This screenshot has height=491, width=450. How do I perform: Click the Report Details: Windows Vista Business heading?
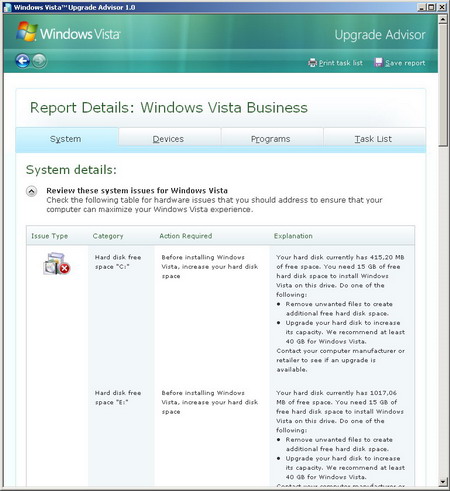tap(169, 108)
